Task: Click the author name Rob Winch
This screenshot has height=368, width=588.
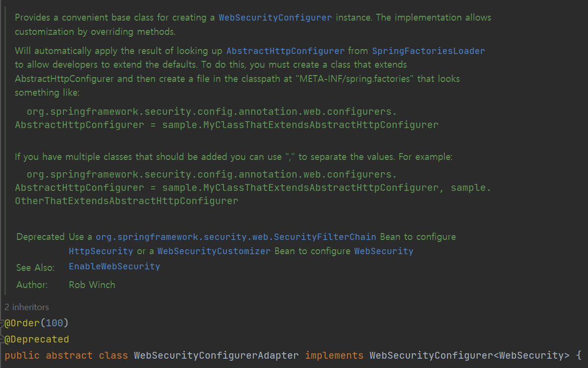Action: [x=92, y=285]
